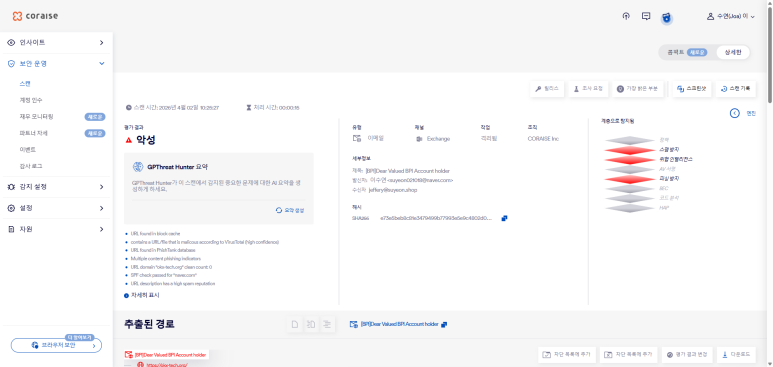This screenshot has width=773, height=367.
Task: Click the CORAISE Inc organization text
Action: pyautogui.click(x=543, y=139)
